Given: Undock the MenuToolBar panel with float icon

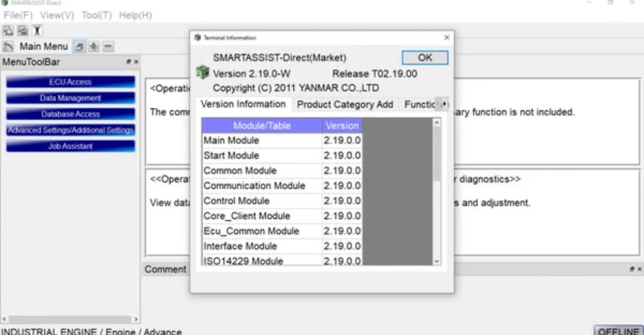Looking at the screenshot, I should tap(129, 62).
